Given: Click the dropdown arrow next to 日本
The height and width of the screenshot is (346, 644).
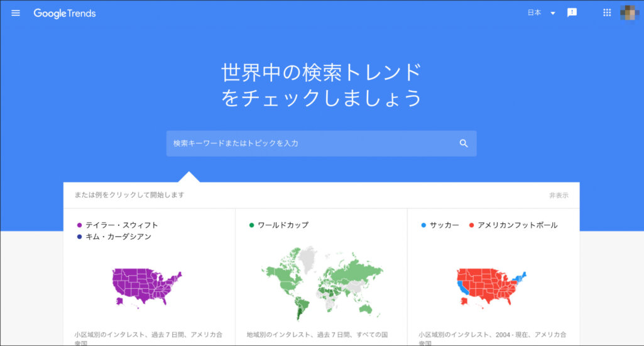Looking at the screenshot, I should (553, 13).
